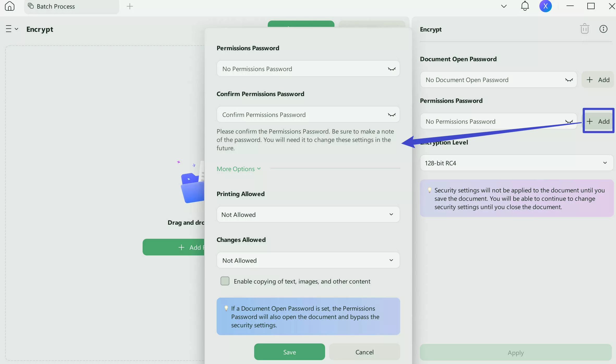Open the Printing Allowed dropdown
The image size is (616, 364).
point(308,215)
